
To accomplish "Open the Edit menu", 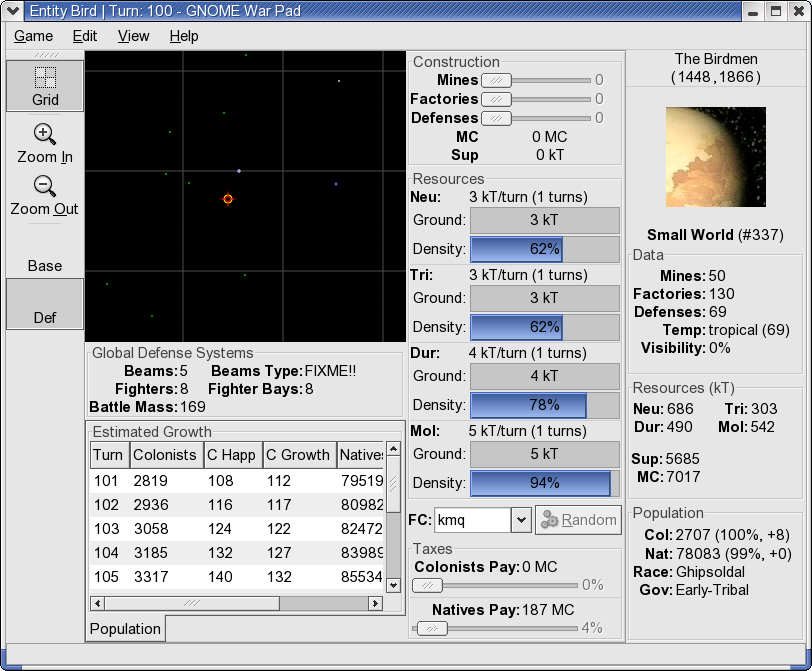I will coord(85,36).
